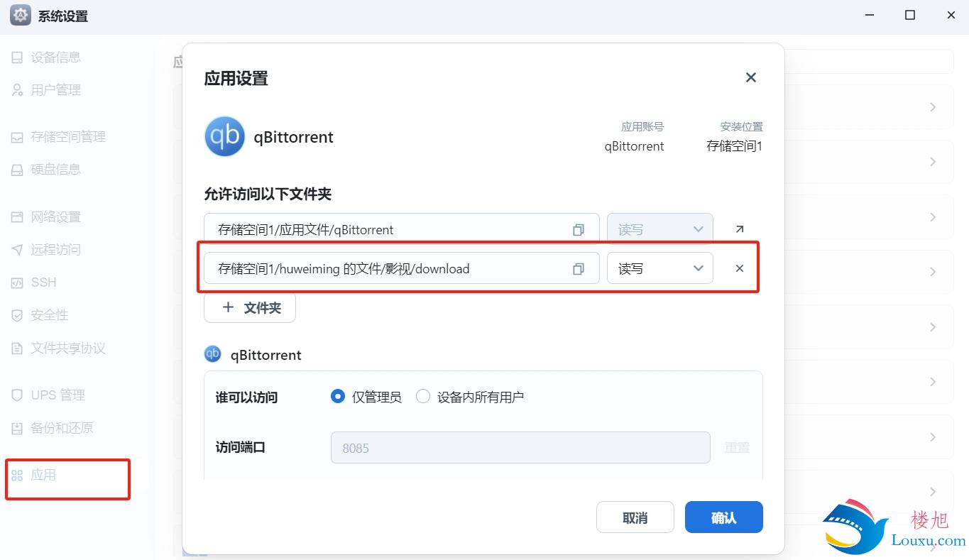
Task: Add a folder with 文件夹 button
Action: coord(250,307)
